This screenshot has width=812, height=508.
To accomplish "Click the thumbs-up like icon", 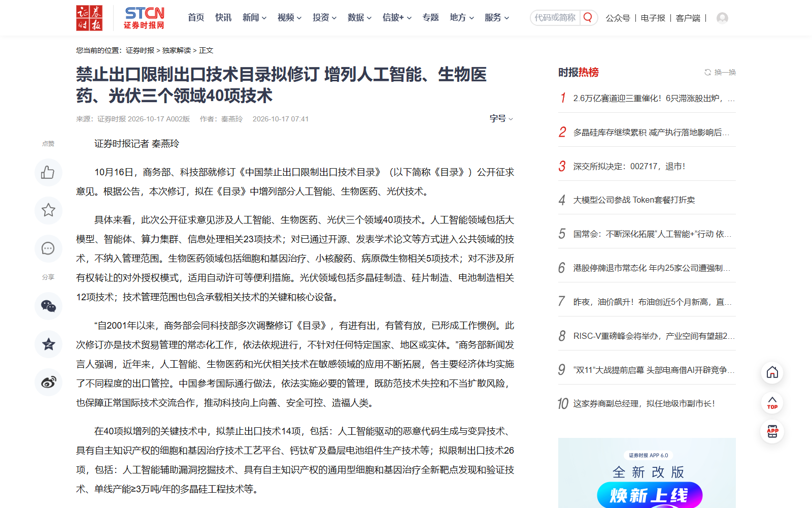I will 48,173.
